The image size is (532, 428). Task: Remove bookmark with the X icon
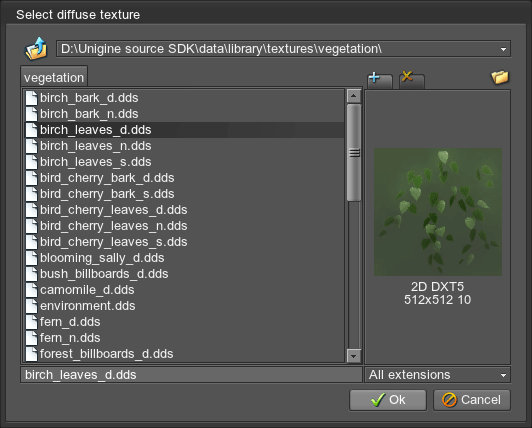[411, 80]
